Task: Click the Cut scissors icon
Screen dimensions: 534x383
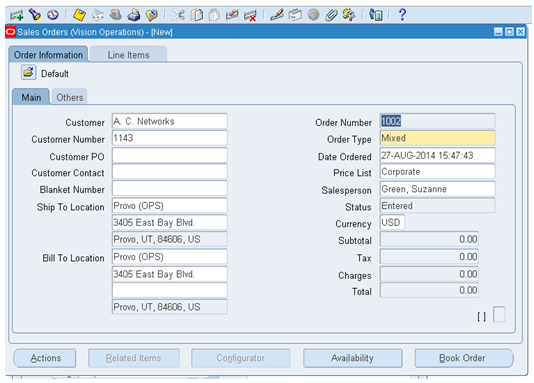Action: point(178,15)
